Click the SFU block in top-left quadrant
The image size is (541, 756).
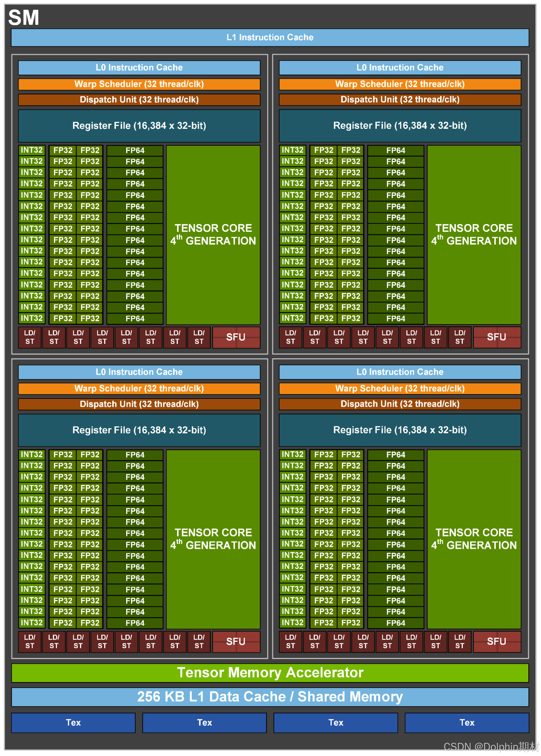(236, 337)
